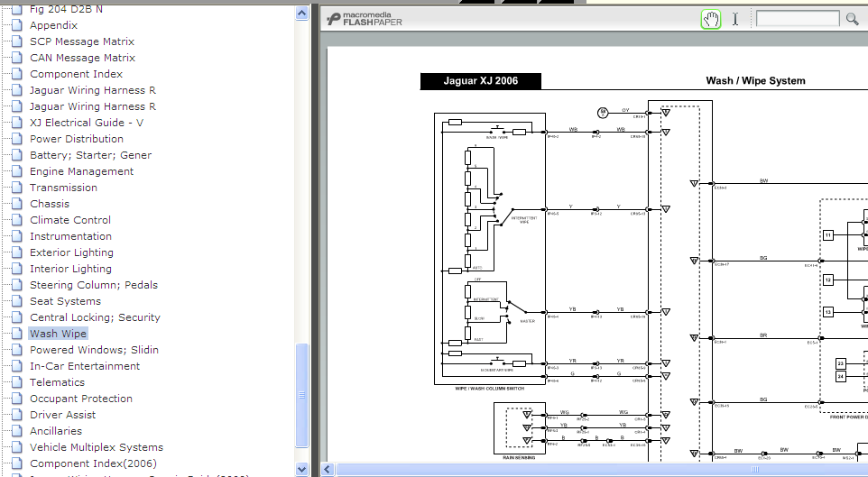Click page icon beside Seat Systems
Screen dimensions: 868x477
pos(18,300)
